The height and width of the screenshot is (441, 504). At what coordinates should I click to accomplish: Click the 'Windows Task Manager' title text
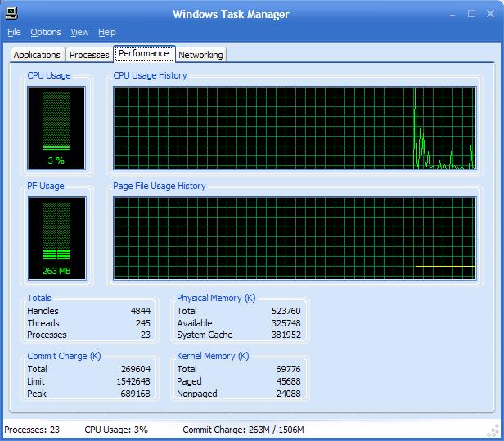231,14
